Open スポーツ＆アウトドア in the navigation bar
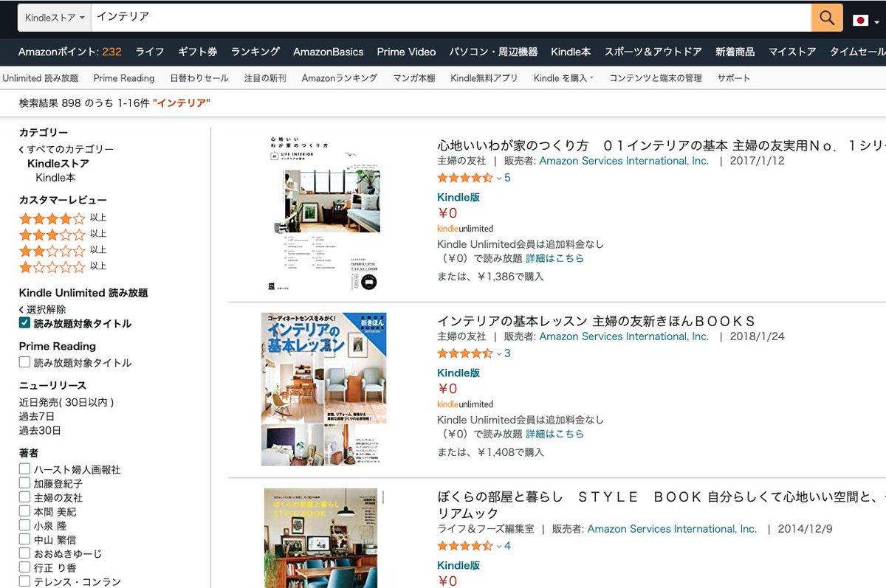Image resolution: width=886 pixels, height=588 pixels. tap(653, 52)
